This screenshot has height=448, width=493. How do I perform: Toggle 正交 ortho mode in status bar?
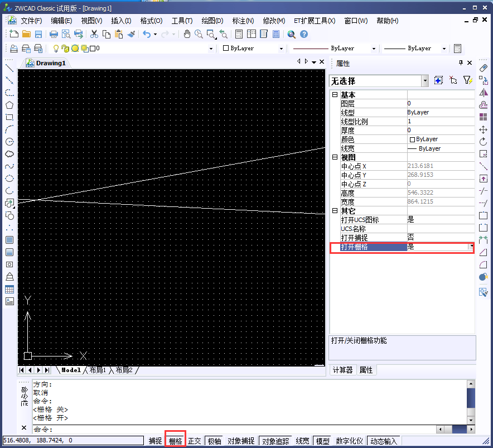tap(194, 441)
